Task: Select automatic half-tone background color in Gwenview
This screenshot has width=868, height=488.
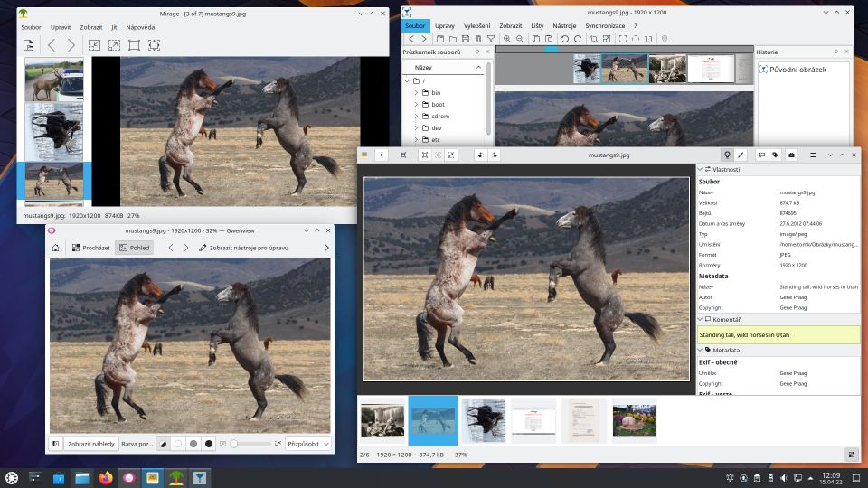Action: [164, 444]
